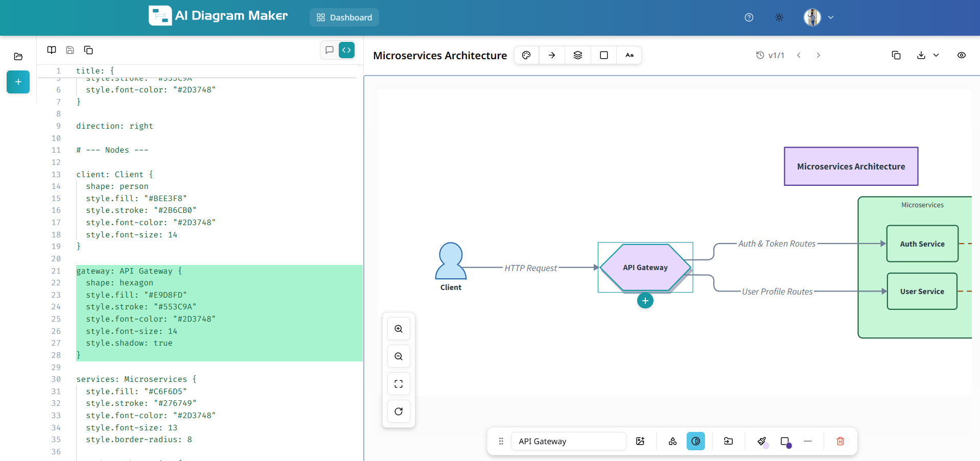The height and width of the screenshot is (461, 980).
Task: Switch to the comments view
Action: [x=329, y=50]
